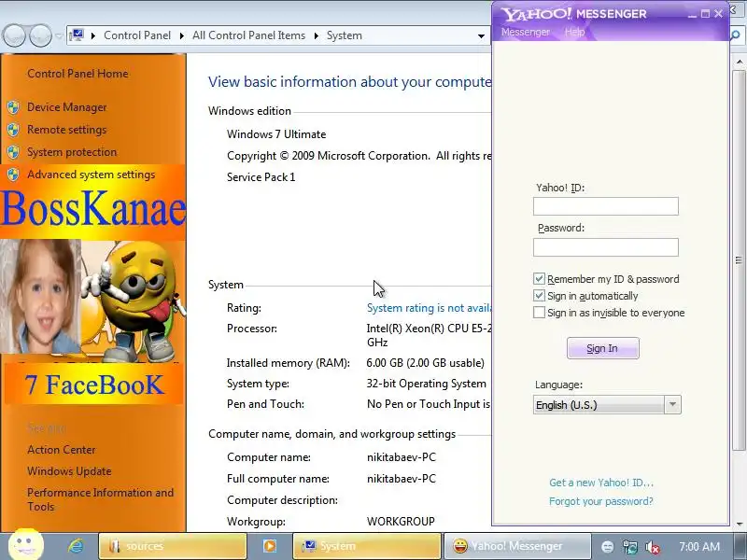Image resolution: width=747 pixels, height=560 pixels.
Task: Click WORKGROUP value
Action: click(401, 522)
